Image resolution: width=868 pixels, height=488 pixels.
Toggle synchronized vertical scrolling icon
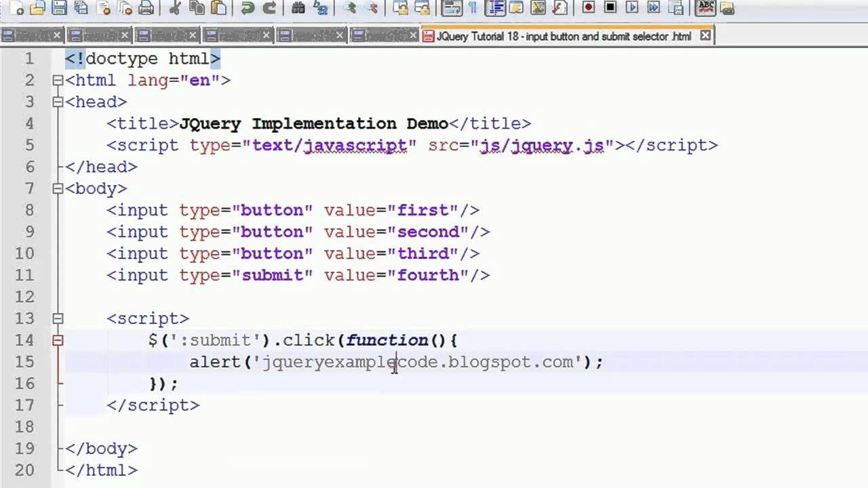[x=401, y=7]
